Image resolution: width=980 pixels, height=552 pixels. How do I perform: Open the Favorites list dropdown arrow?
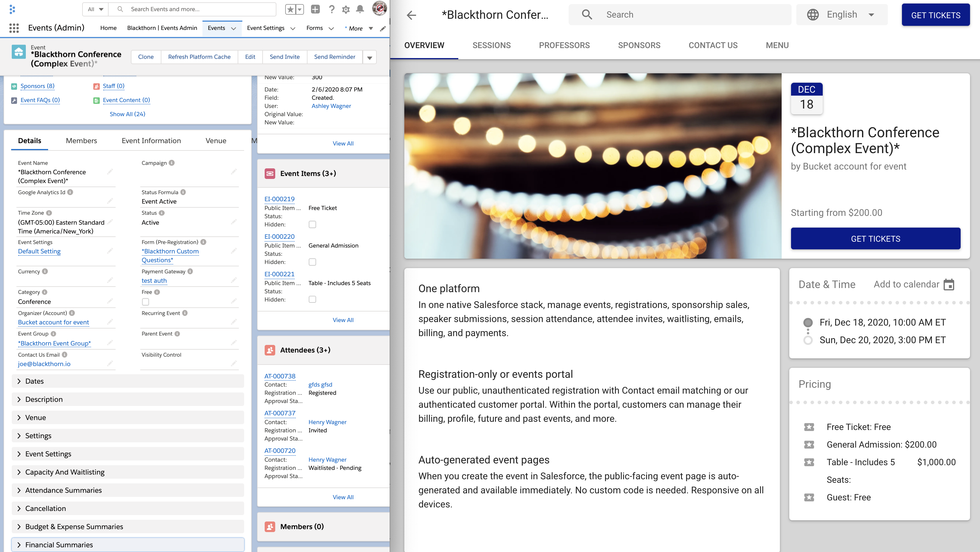pyautogui.click(x=300, y=9)
